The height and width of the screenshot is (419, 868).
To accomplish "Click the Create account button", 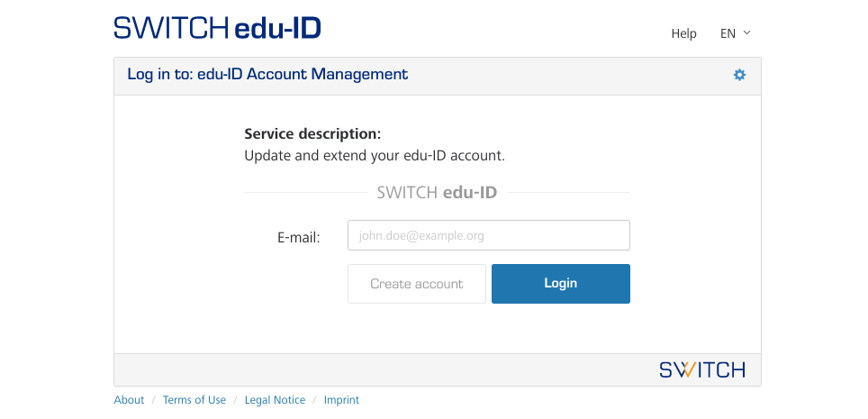I will click(x=416, y=284).
